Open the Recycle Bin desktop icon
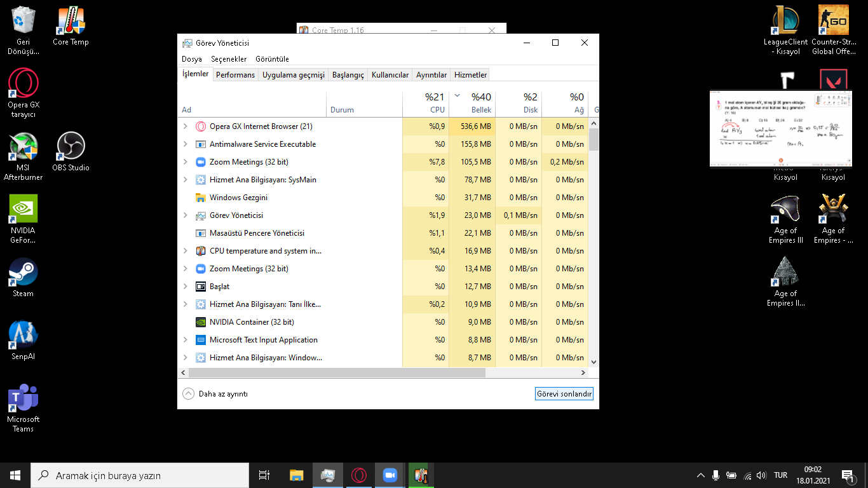This screenshot has width=868, height=488. (24, 30)
